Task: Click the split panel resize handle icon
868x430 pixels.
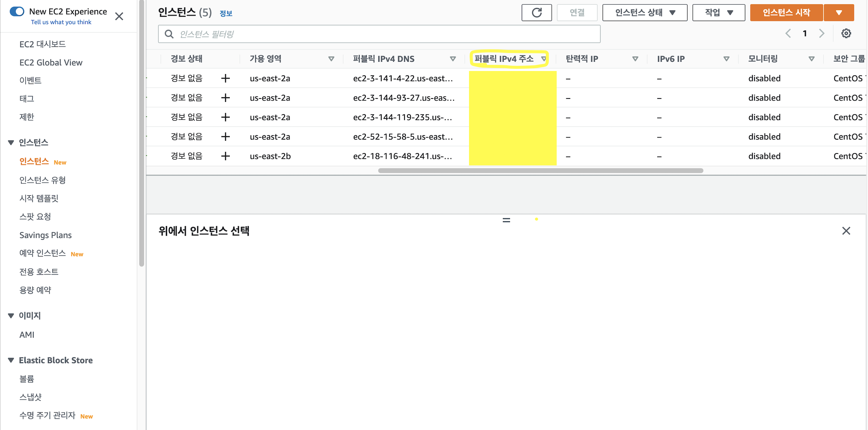Action: click(x=506, y=220)
